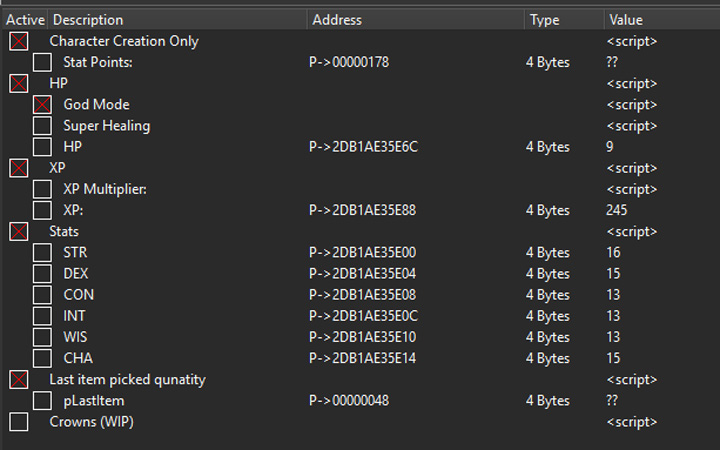Collapse the XP group by unchecking it
This screenshot has height=450, width=720.
[x=19, y=168]
